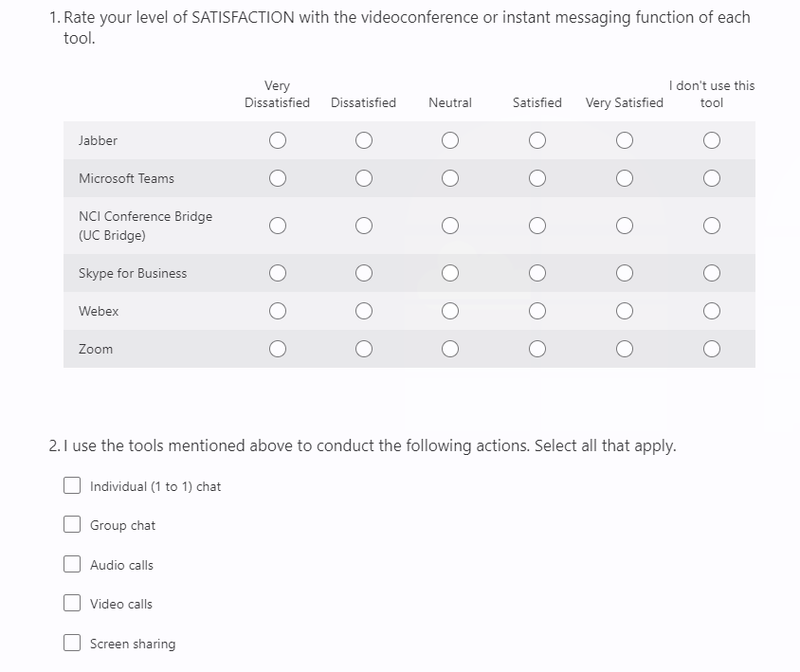Rate Microsoft Teams as Very Satisfied
The image size is (800, 672).
[624, 178]
